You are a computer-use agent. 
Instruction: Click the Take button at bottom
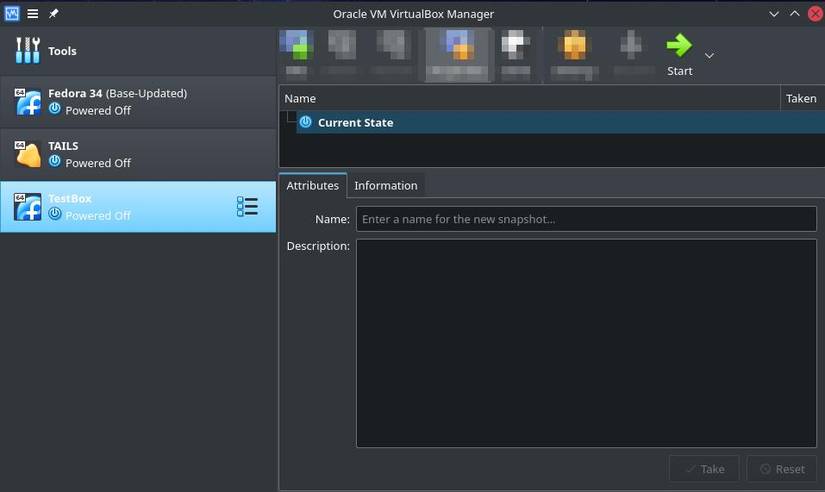[x=704, y=469]
